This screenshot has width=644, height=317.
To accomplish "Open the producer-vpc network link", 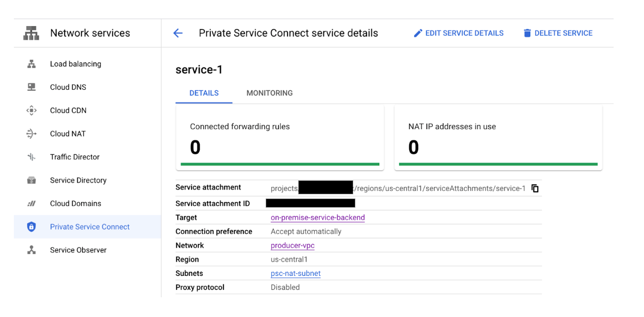I will [x=292, y=245].
